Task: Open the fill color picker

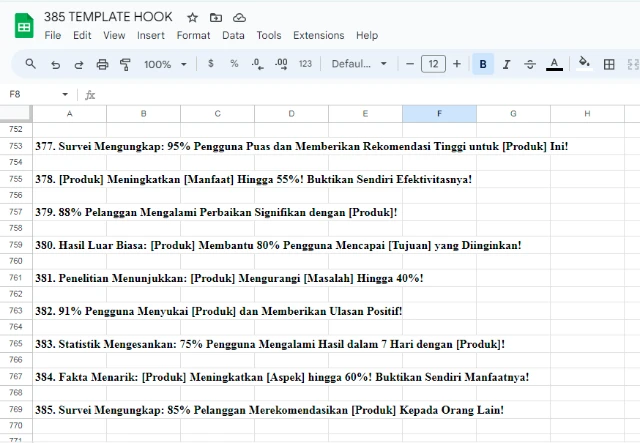Action: pos(584,64)
